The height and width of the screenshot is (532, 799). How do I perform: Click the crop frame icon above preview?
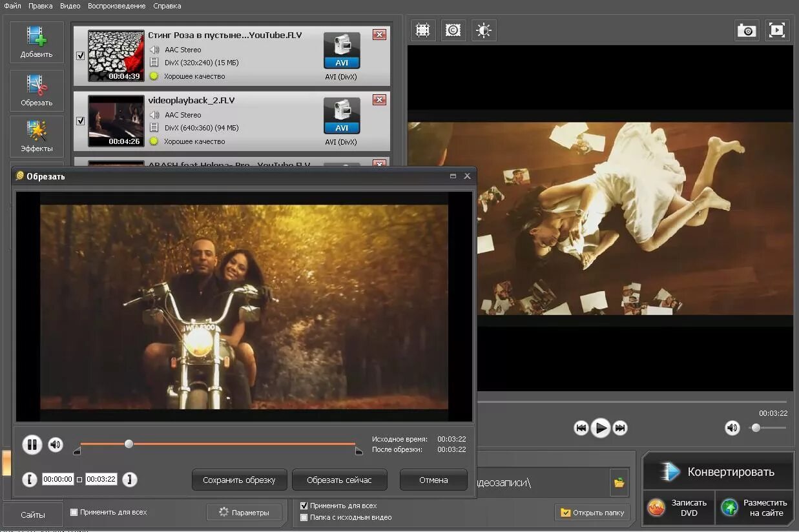pos(423,30)
